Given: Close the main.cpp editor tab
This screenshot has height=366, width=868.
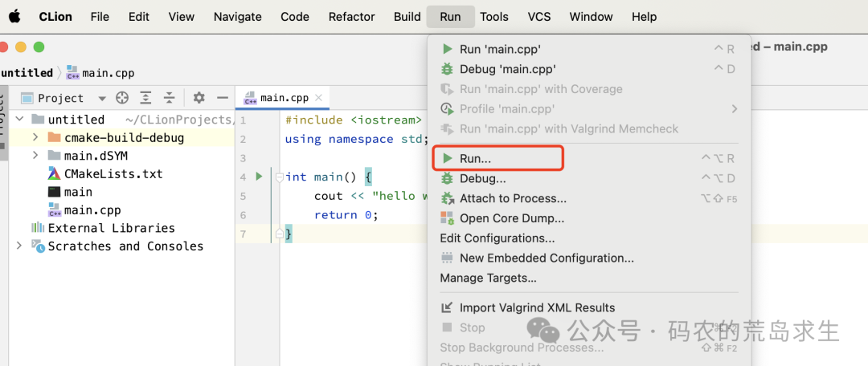Looking at the screenshot, I should pos(318,98).
